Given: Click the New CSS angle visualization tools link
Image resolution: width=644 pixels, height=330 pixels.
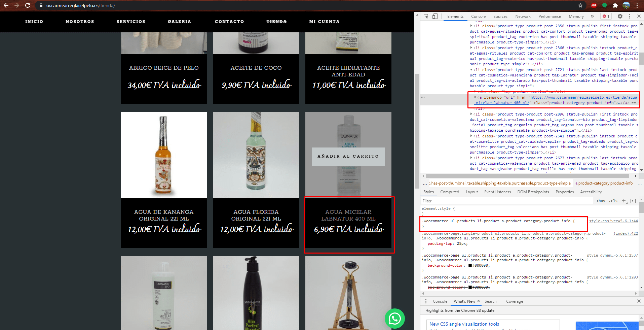Looking at the screenshot, I should [464, 324].
